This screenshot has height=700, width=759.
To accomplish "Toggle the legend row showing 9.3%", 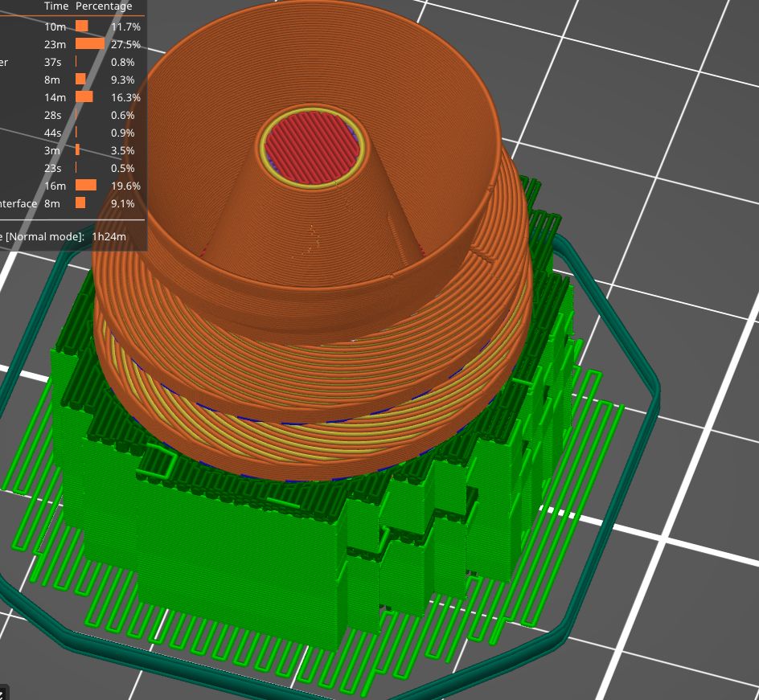I will pyautogui.click(x=72, y=80).
